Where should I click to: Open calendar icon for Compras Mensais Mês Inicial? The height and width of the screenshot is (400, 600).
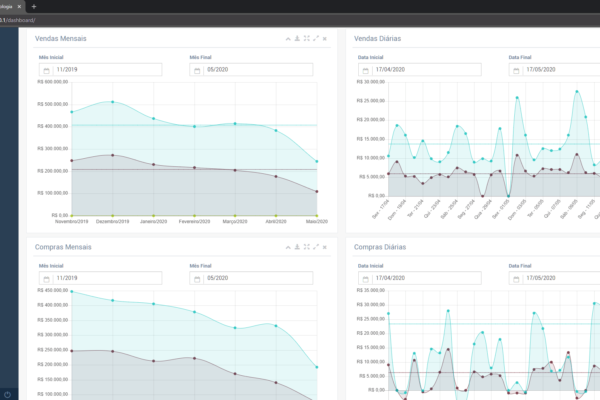point(46,279)
